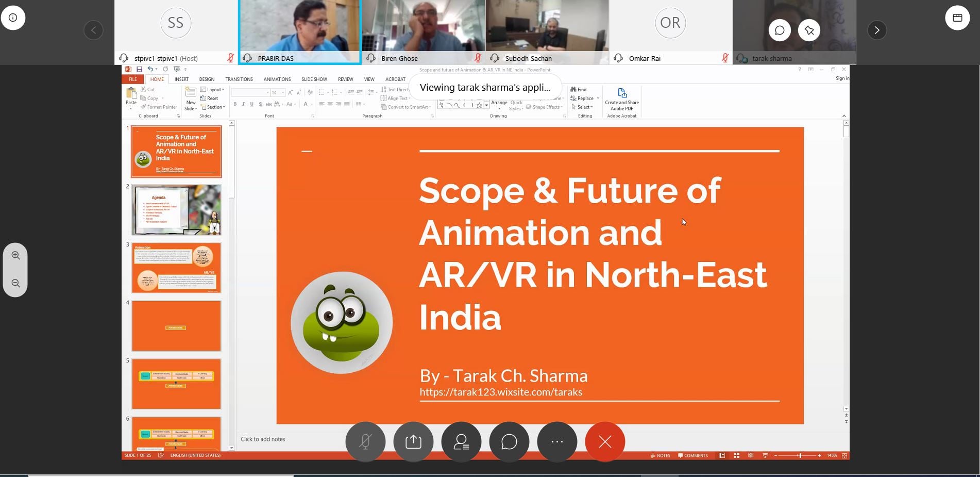
Task: Switch to the DESIGN tab
Action: 207,79
